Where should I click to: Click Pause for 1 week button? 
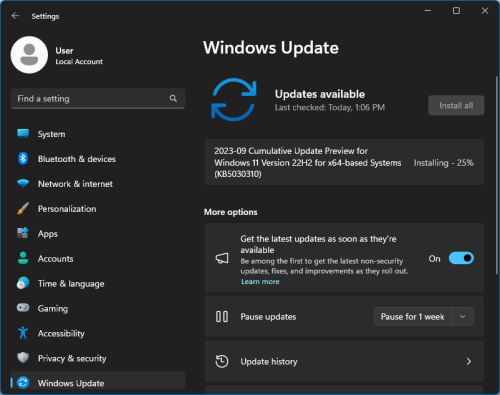[413, 317]
